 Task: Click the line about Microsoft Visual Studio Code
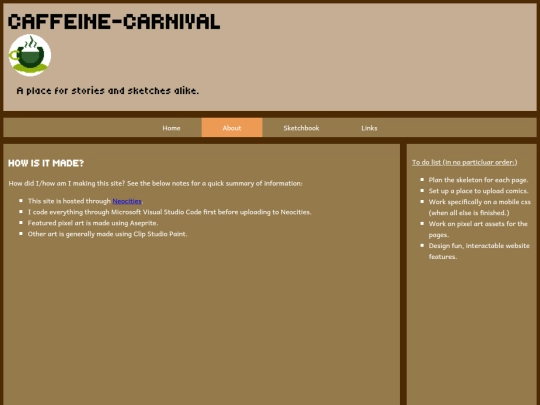coord(169,212)
